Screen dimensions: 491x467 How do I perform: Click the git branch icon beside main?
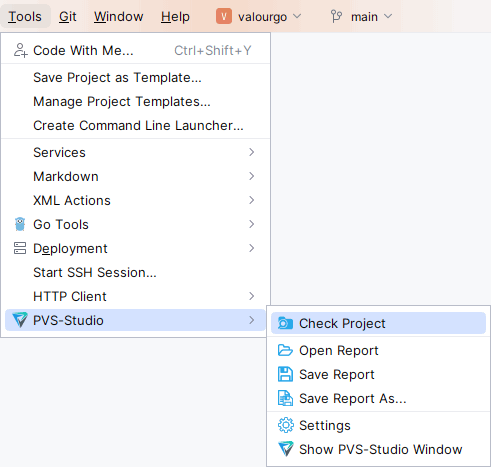coord(336,16)
